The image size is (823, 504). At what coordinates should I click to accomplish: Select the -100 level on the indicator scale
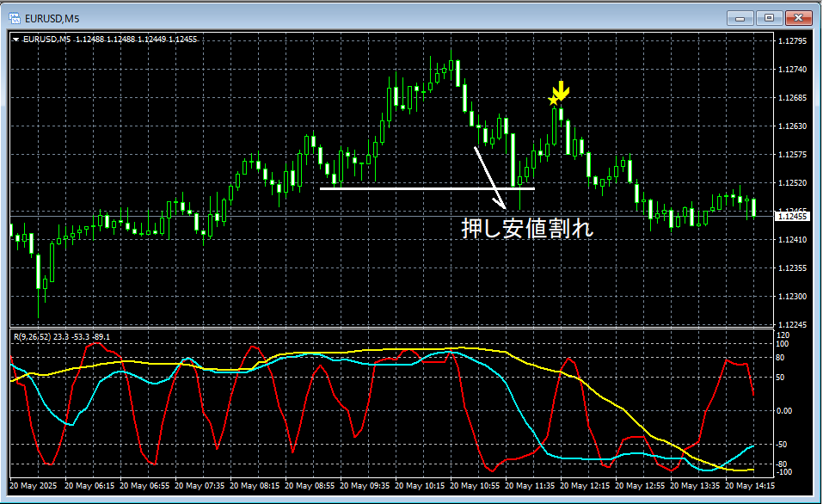pyautogui.click(x=783, y=472)
